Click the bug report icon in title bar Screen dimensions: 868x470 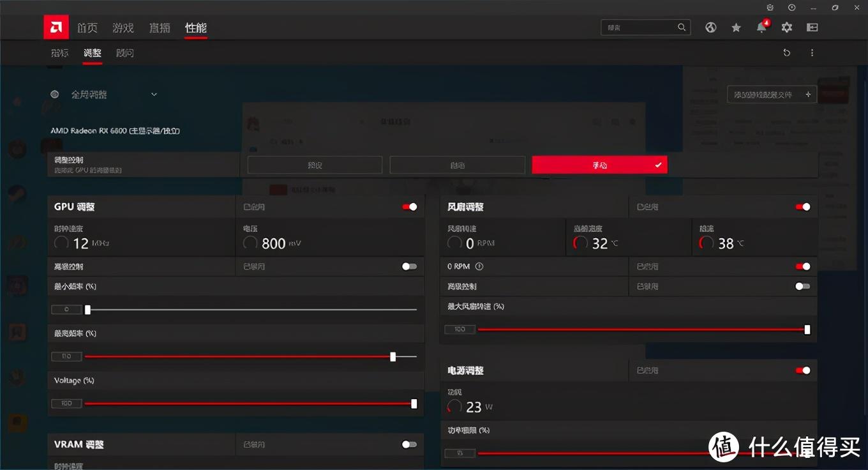770,7
